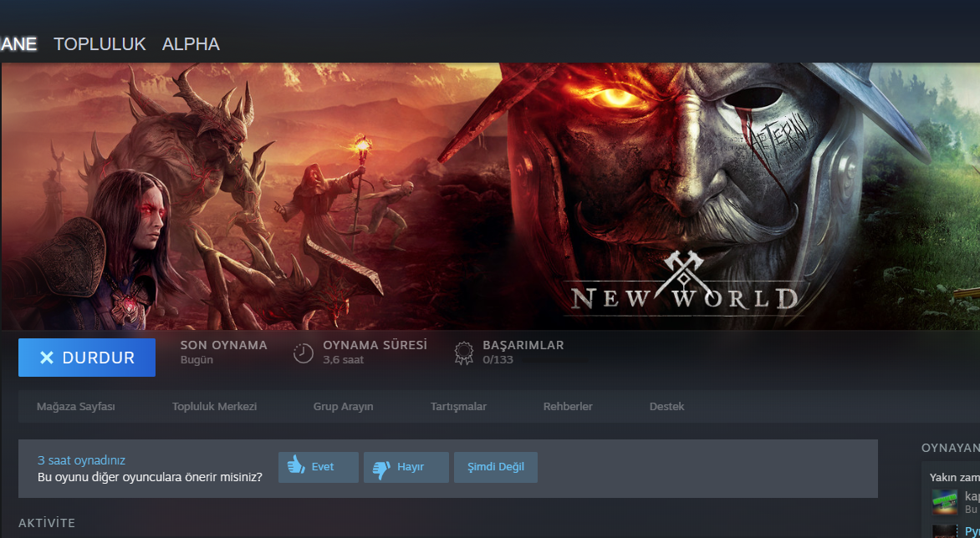This screenshot has width=980, height=538.
Task: Click the thumbs-down icon
Action: (x=381, y=469)
